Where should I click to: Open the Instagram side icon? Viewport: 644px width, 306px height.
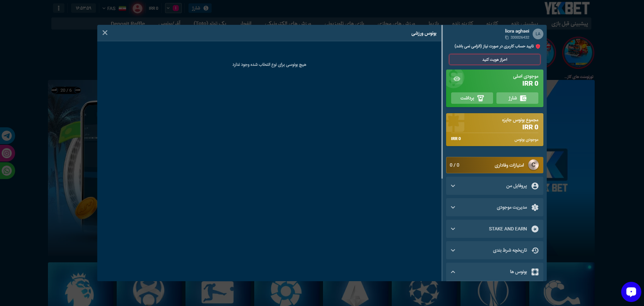7,154
